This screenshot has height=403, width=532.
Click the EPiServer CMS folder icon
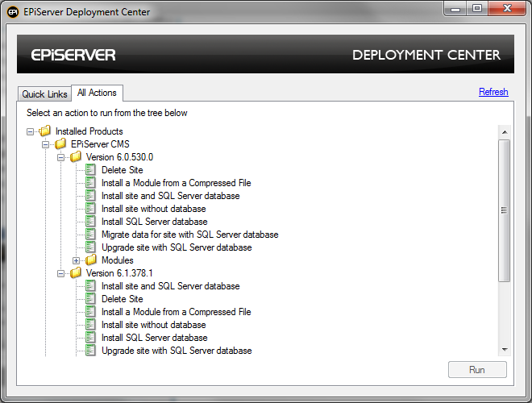pos(60,144)
